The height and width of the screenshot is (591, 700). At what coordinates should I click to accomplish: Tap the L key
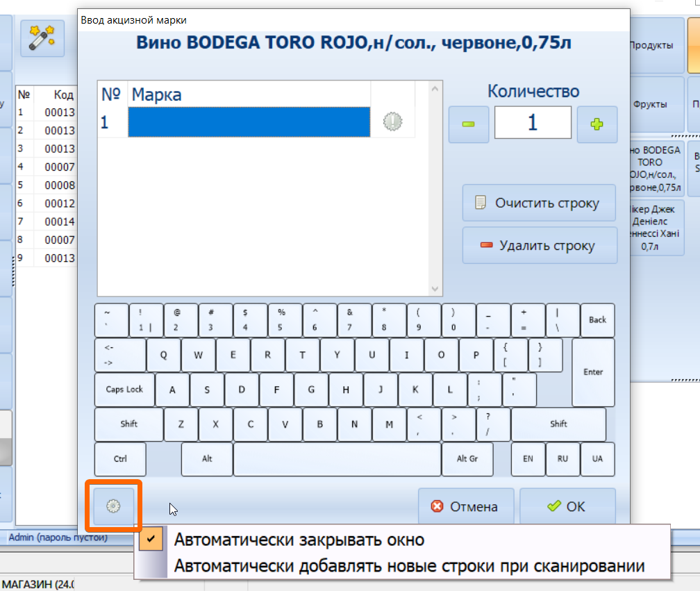pyautogui.click(x=450, y=389)
